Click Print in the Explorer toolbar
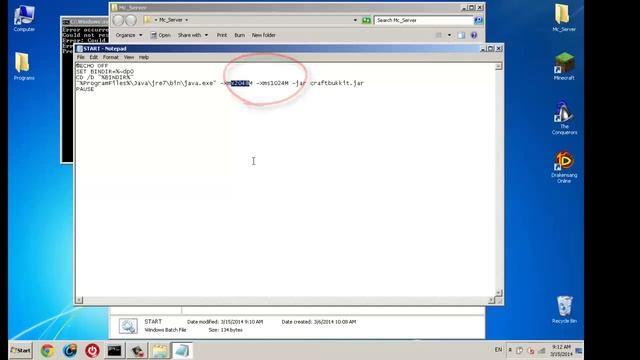This screenshot has width=640, height=360. 222,35
